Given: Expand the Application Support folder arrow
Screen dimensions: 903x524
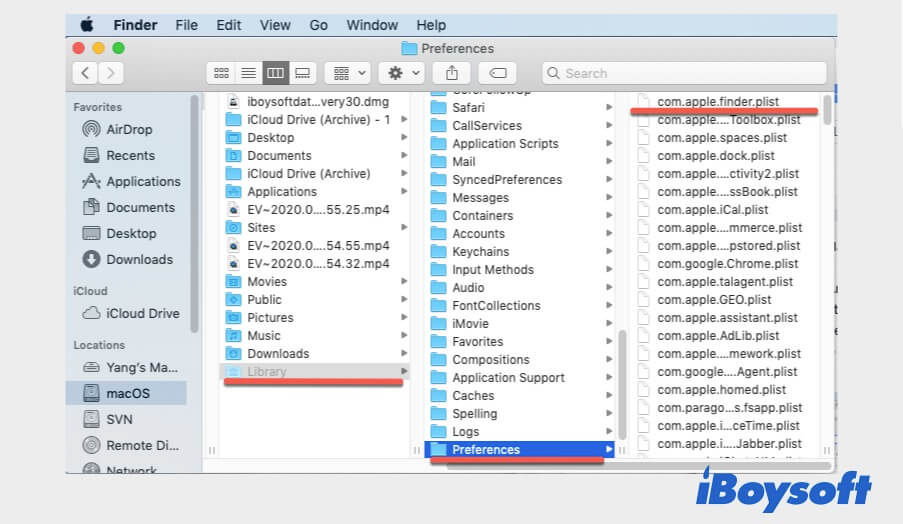Looking at the screenshot, I should 609,377.
